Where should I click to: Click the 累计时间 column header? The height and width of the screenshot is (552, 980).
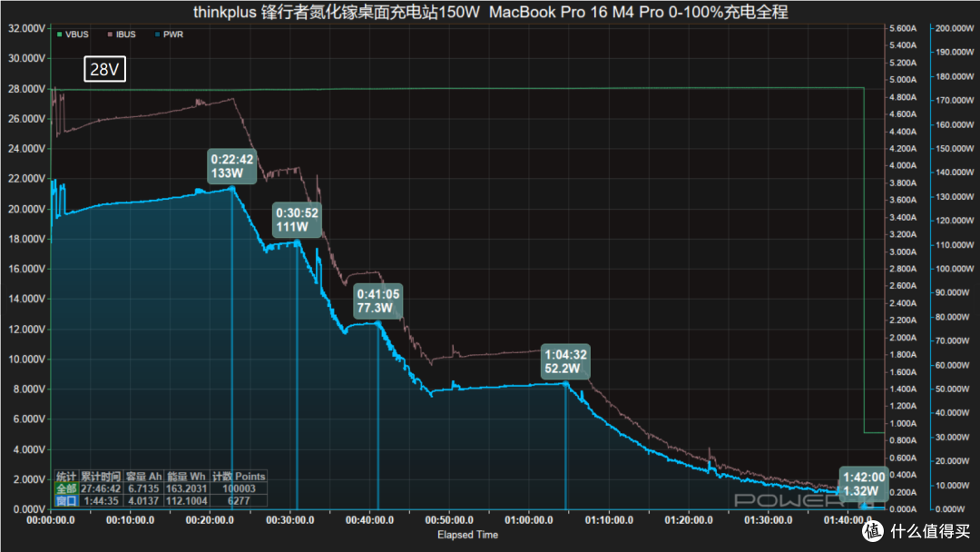click(101, 477)
